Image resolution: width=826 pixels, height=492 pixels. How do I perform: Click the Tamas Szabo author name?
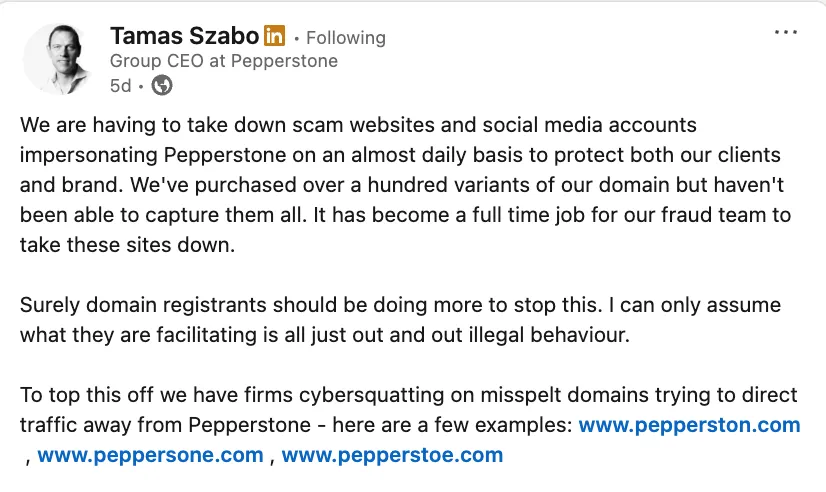(x=184, y=36)
